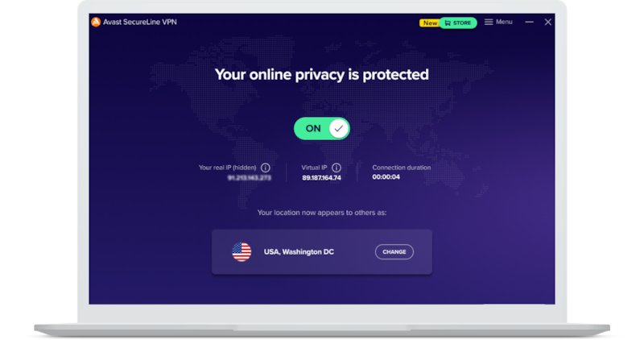Close the Avast SecureLine VPN window

[548, 22]
